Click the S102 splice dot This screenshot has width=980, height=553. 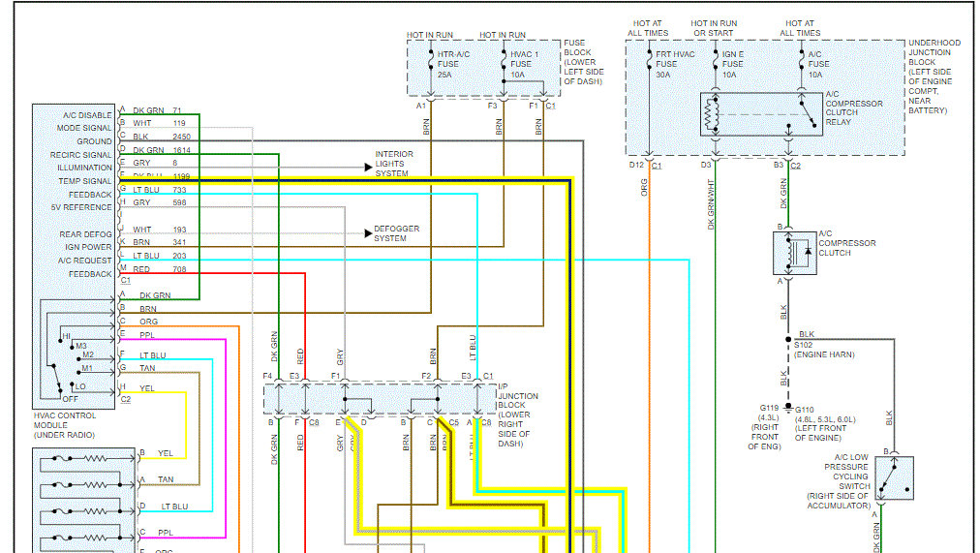[789, 339]
